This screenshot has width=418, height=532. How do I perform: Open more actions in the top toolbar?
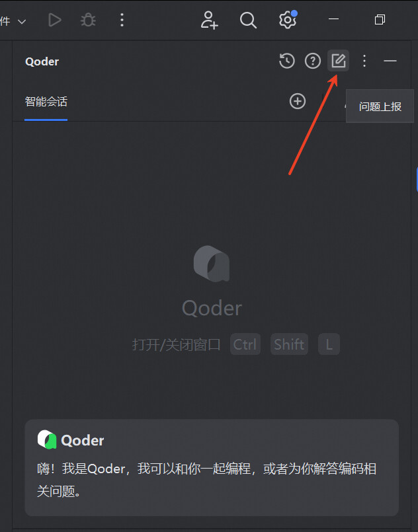[x=122, y=20]
